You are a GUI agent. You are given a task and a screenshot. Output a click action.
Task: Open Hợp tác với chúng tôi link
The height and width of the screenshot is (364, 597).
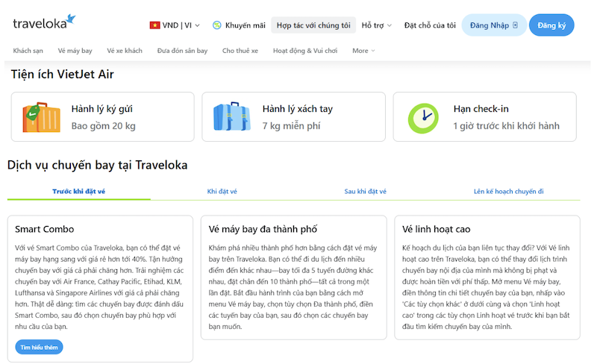(x=313, y=25)
